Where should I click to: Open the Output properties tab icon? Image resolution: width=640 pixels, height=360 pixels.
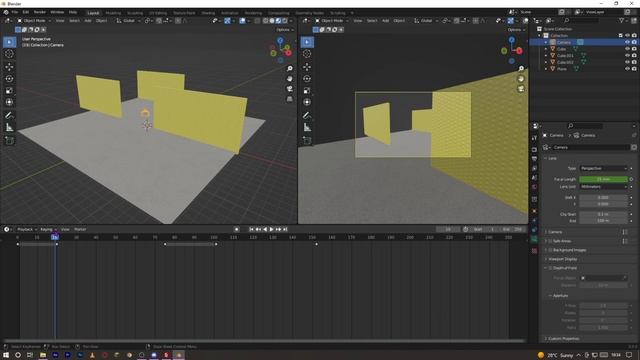(x=534, y=159)
